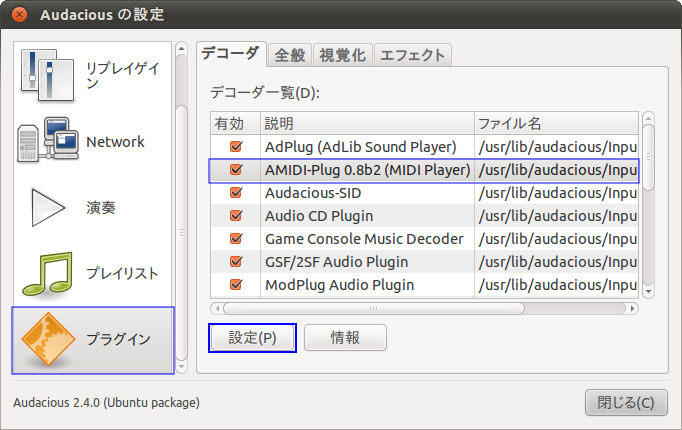Click the decoder list scroll-up arrow
The height and width of the screenshot is (430, 682).
pos(649,118)
